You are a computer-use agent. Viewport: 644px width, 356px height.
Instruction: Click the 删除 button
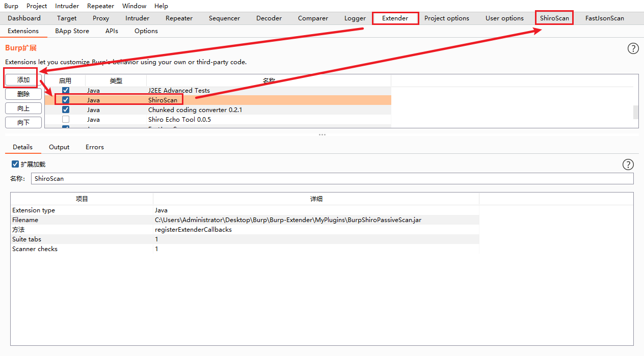23,94
